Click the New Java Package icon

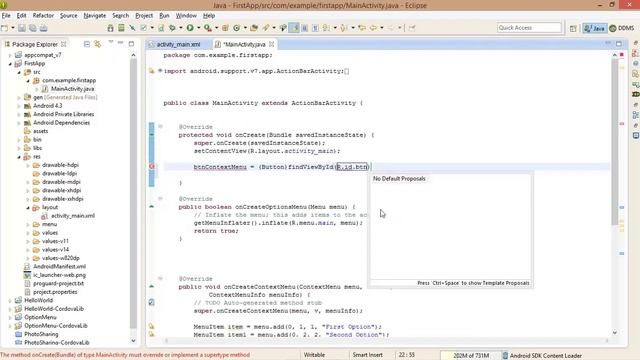click(x=225, y=28)
